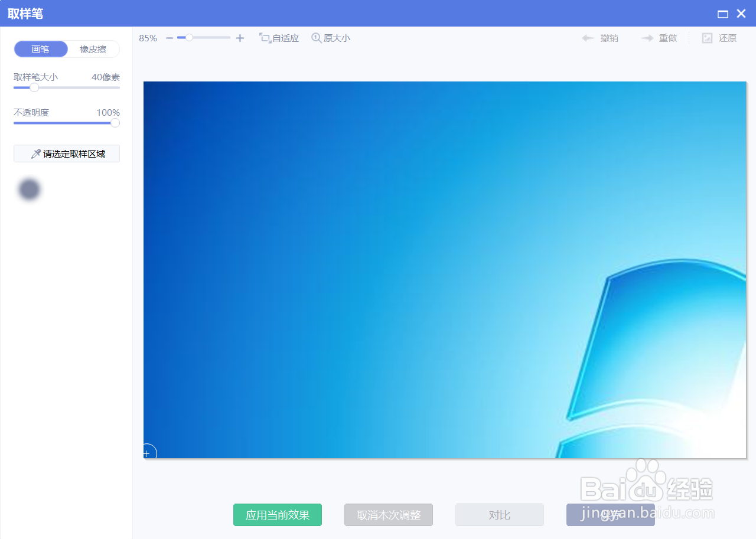Show image at 原大小 original size
Viewport: 756px width, 539px height.
click(x=331, y=38)
